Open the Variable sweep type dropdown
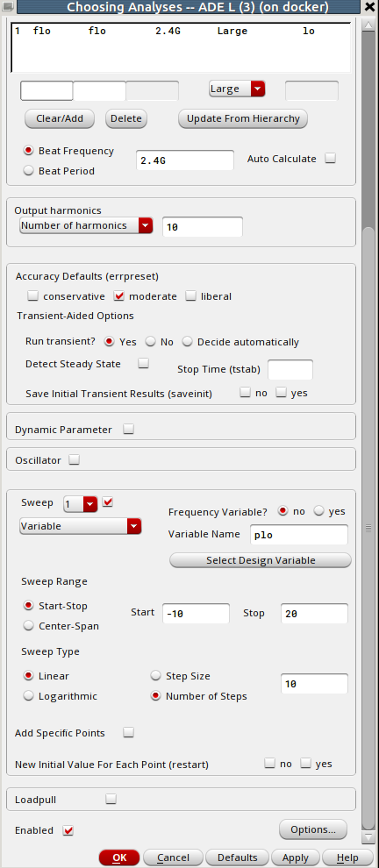This screenshot has width=379, height=868. click(81, 526)
